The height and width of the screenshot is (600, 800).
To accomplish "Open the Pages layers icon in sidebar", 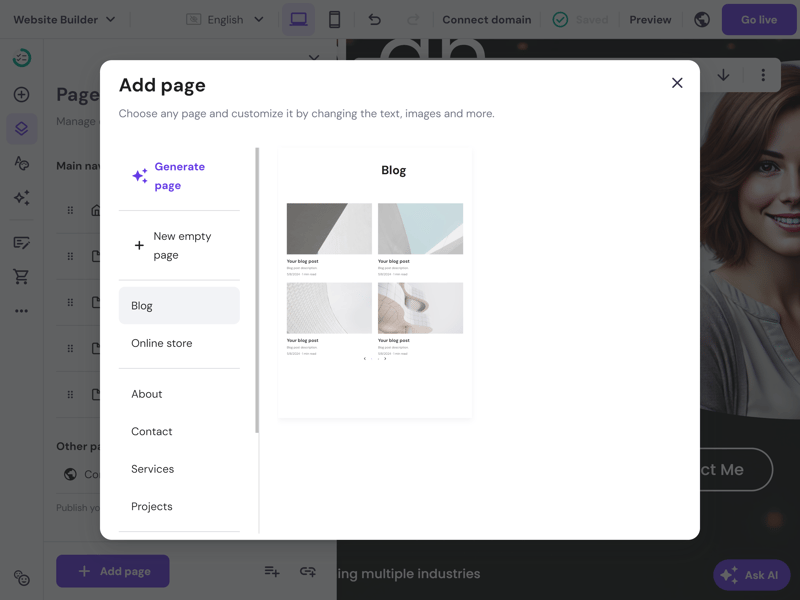I will click(21, 129).
